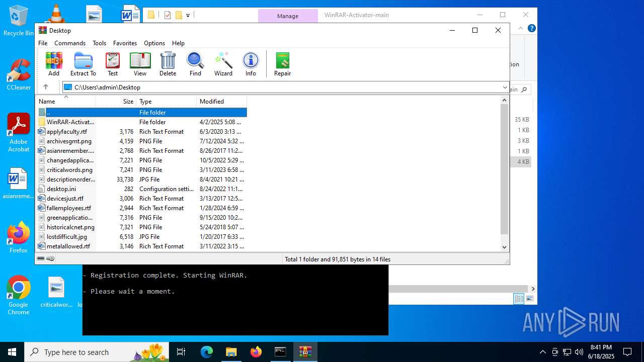This screenshot has height=362, width=644.
Task: Open File Explorer from the taskbar
Action: tap(231, 352)
